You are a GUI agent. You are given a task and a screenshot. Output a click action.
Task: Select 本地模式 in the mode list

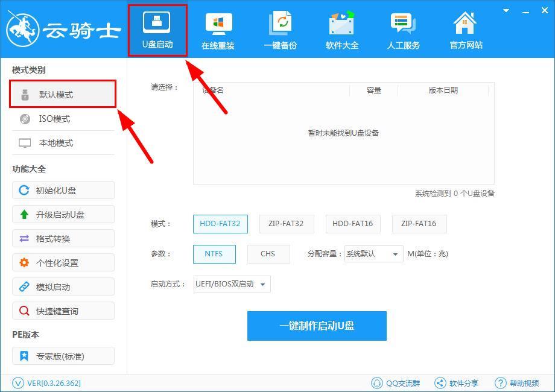(63, 143)
